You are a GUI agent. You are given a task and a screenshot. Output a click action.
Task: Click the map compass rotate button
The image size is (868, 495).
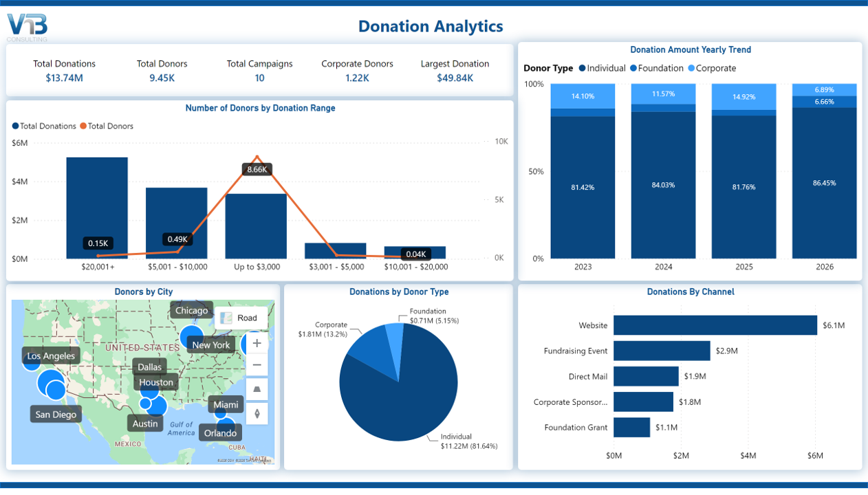click(x=257, y=413)
